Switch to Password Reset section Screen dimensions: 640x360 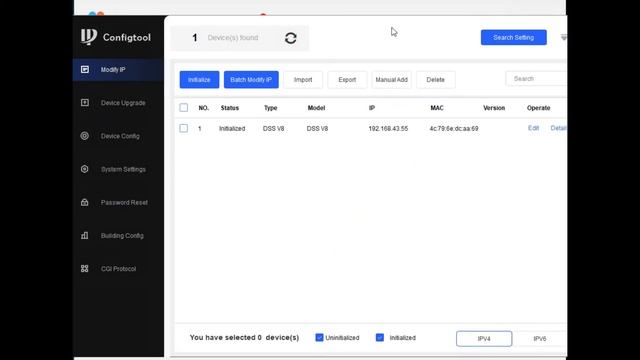124,202
